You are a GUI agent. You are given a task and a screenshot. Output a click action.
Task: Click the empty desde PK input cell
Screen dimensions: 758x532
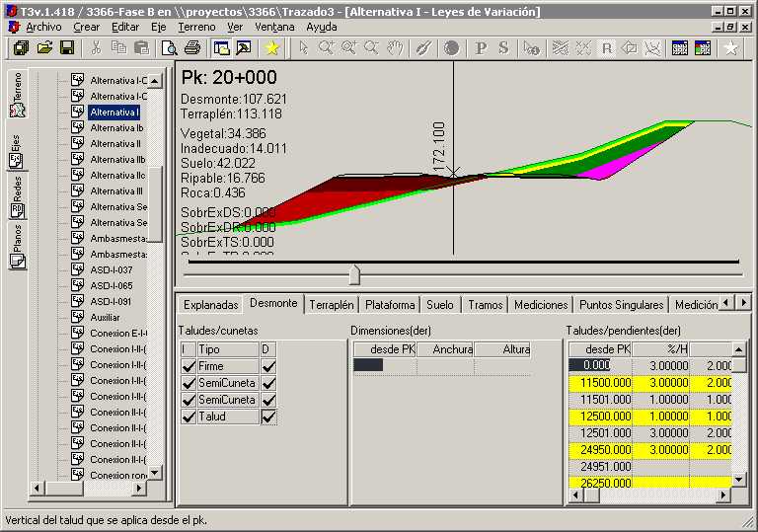(x=385, y=365)
